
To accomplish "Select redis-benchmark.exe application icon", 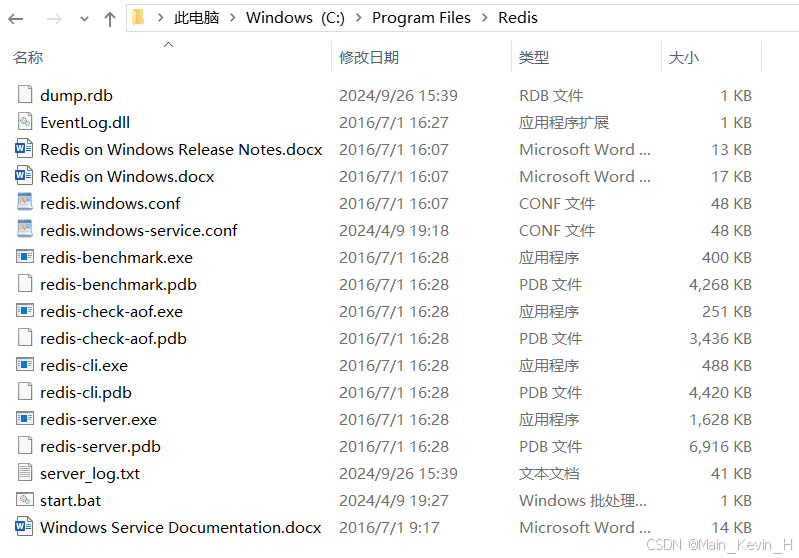I will pos(25,256).
